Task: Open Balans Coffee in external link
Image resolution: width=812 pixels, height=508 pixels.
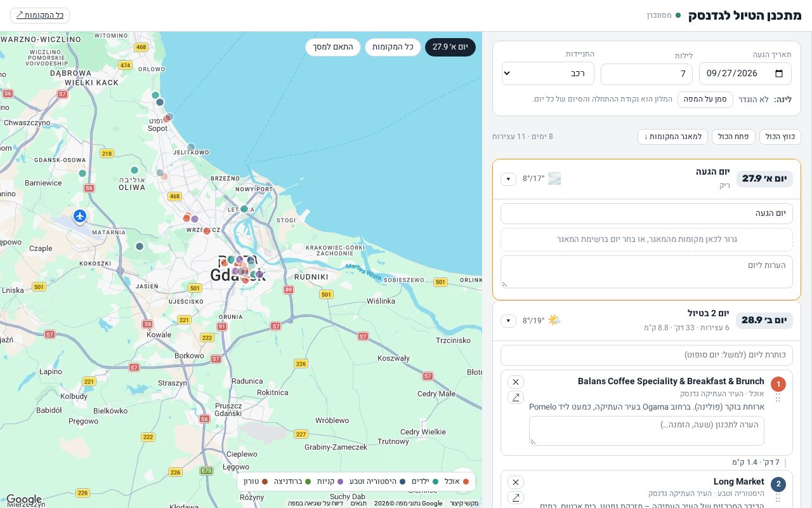Action: [516, 398]
